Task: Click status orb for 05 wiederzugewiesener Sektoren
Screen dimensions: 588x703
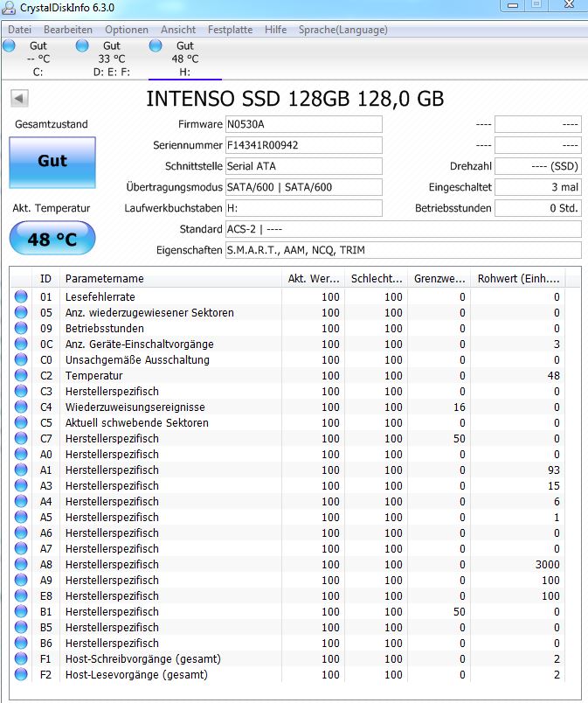Action: click(x=21, y=312)
